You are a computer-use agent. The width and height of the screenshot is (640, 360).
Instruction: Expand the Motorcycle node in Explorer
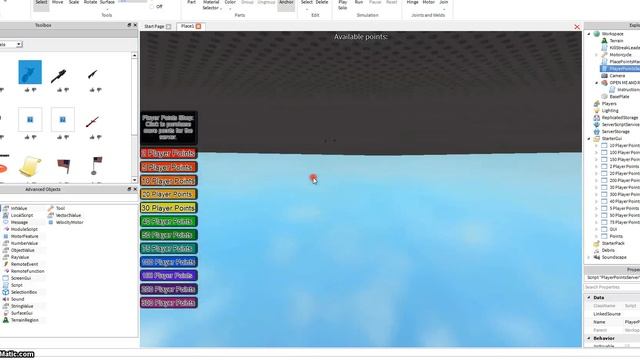click(596, 55)
